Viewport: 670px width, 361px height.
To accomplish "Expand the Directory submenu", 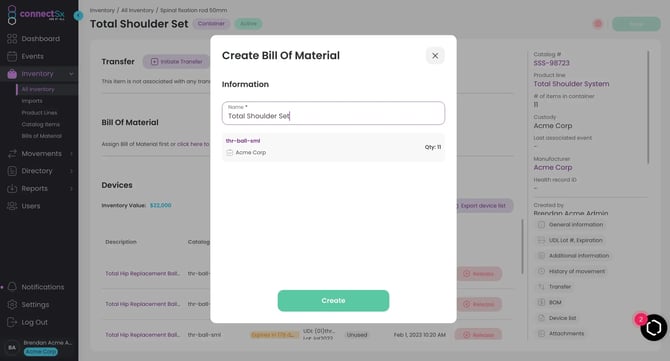I will click(x=71, y=171).
